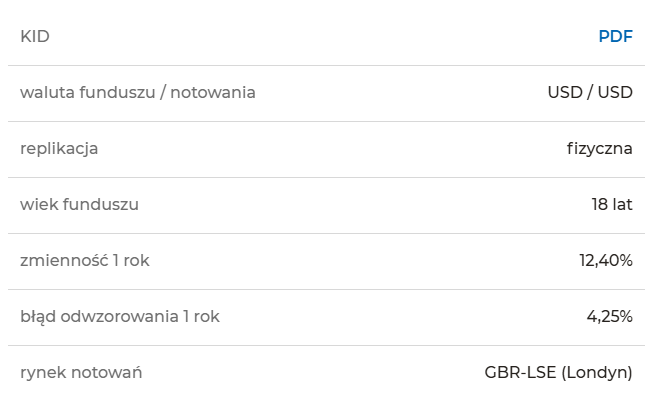This screenshot has height=396, width=648.
Task: Click the 'GBR-LSE' exchange code text
Action: tap(520, 372)
